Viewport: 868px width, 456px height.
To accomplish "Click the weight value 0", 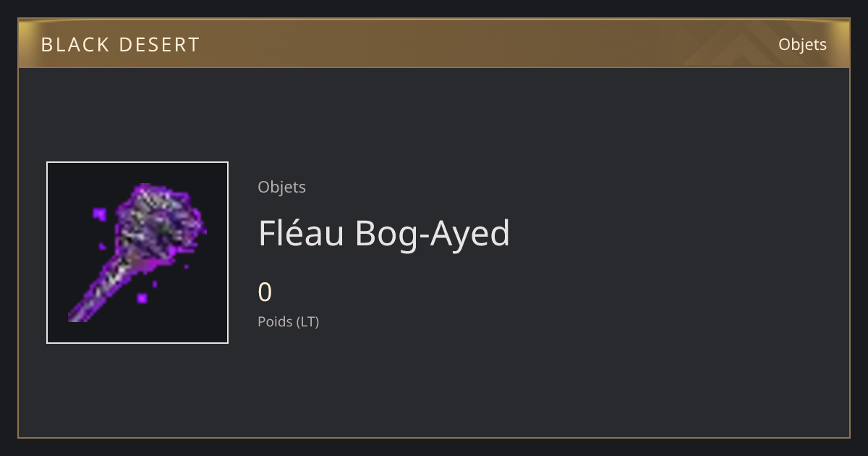I will [x=265, y=292].
